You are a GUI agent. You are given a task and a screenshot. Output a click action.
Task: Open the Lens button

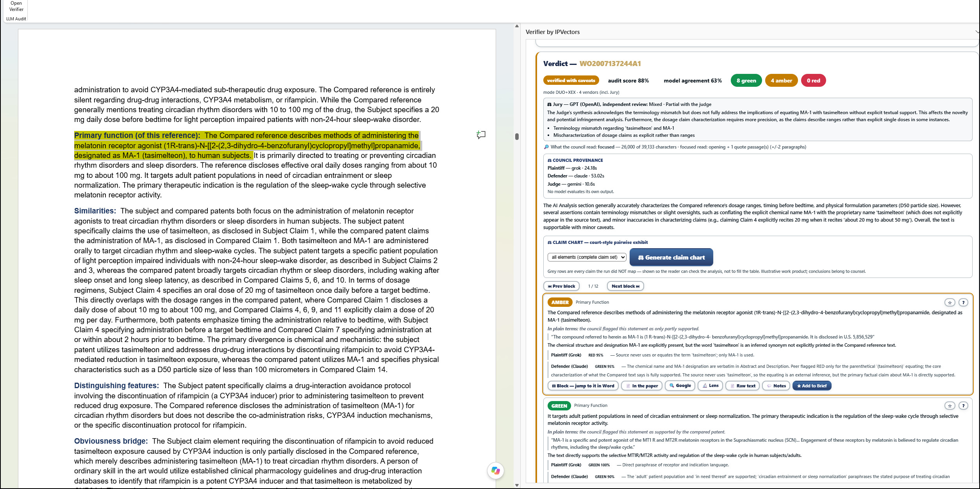click(710, 386)
